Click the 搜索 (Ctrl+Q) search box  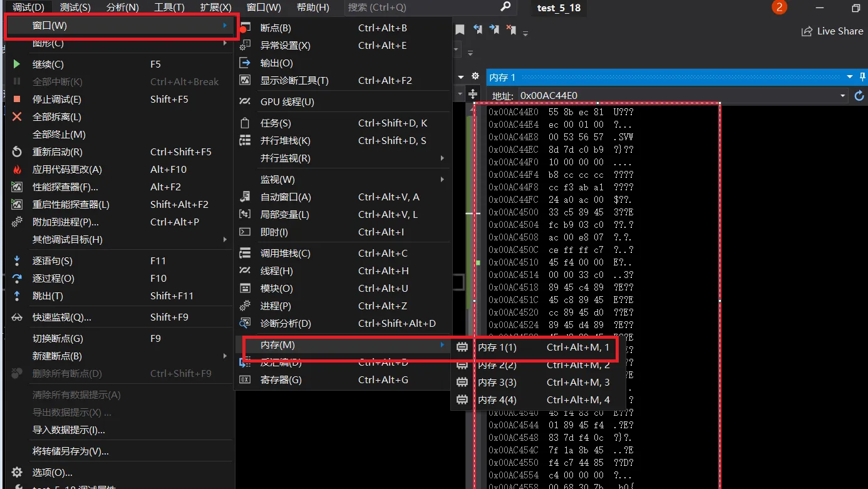pyautogui.click(x=430, y=8)
